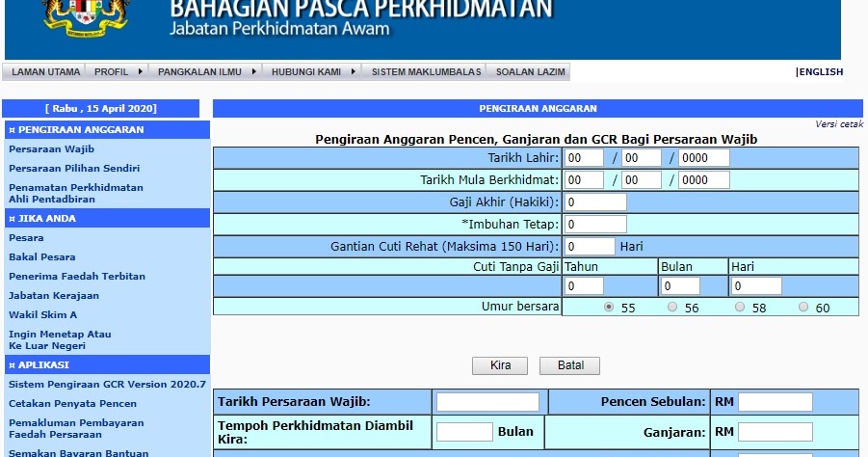This screenshot has height=457, width=868.
Task: Select retirement age 55 radio button
Action: pos(609,307)
